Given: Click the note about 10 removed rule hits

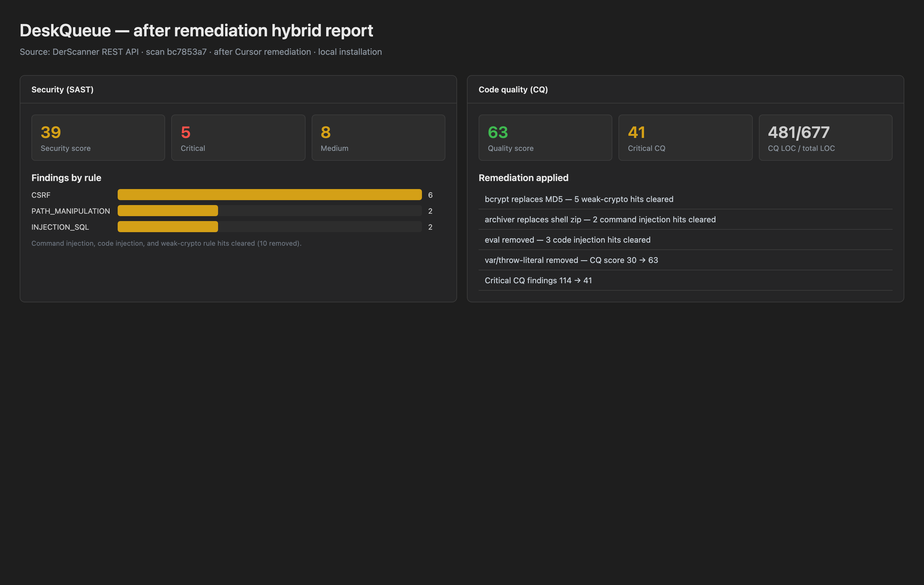Looking at the screenshot, I should 167,243.
